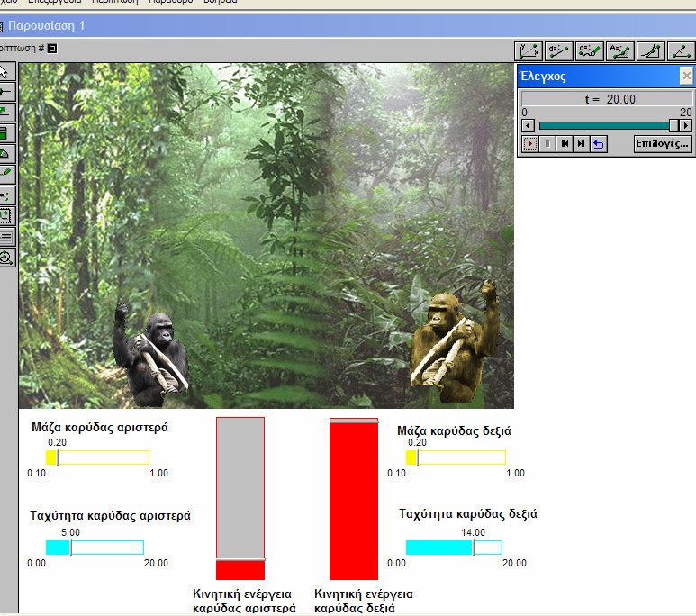The image size is (696, 616).
Task: Click the black square next to Περίπτωση #
Action: click(52, 48)
